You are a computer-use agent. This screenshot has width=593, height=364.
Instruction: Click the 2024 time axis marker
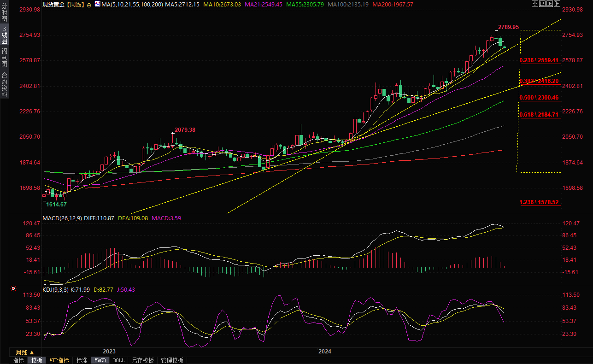325,351
